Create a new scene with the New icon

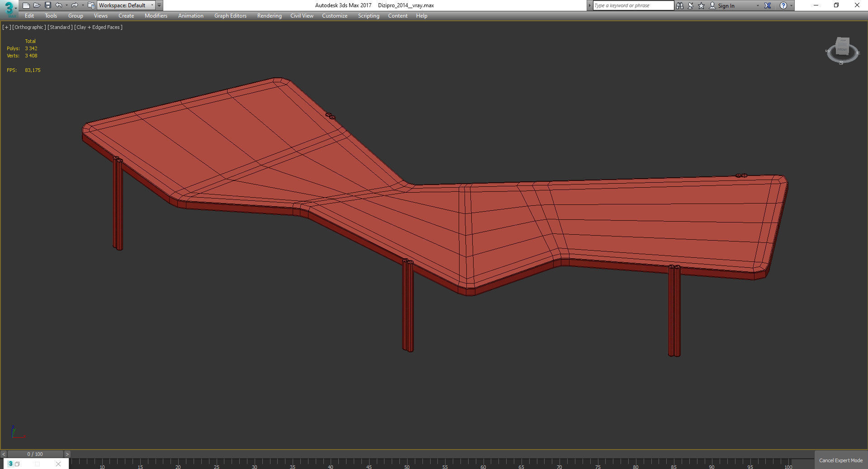click(26, 5)
